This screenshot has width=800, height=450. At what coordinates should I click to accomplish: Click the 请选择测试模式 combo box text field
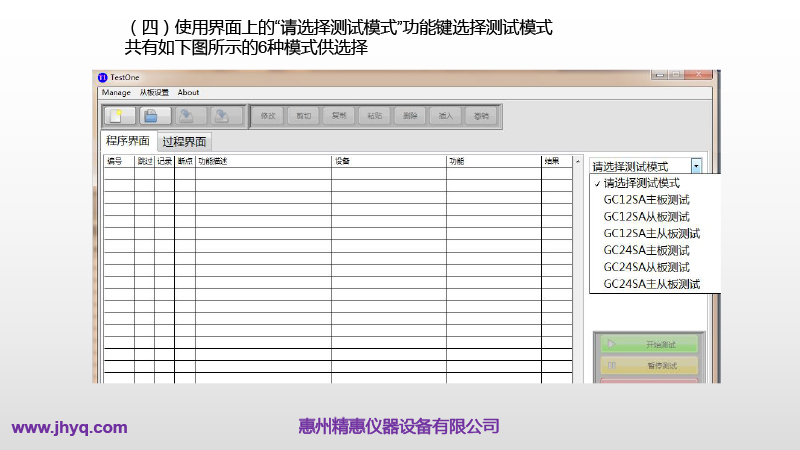641,166
